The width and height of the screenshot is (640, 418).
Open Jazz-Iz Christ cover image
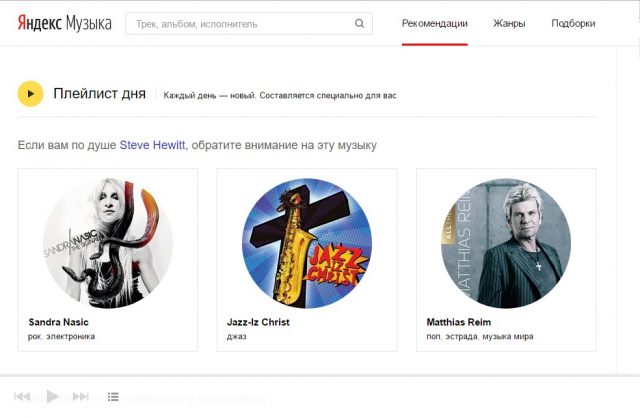point(307,243)
